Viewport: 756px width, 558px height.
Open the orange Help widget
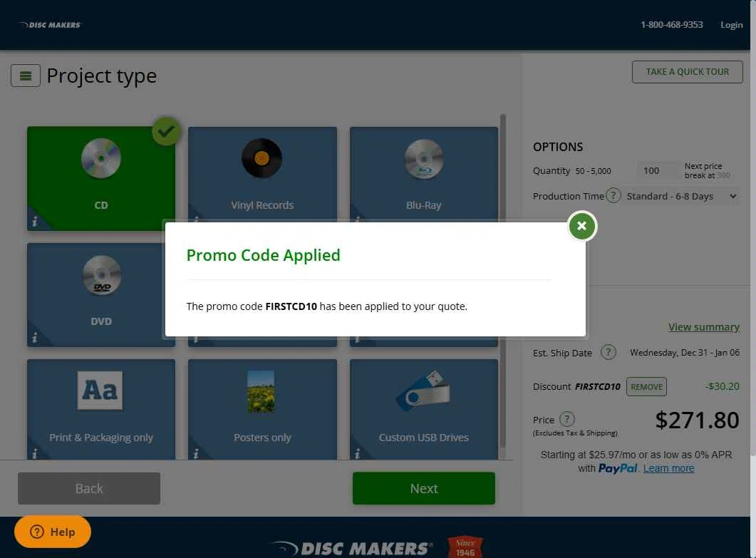tap(53, 532)
